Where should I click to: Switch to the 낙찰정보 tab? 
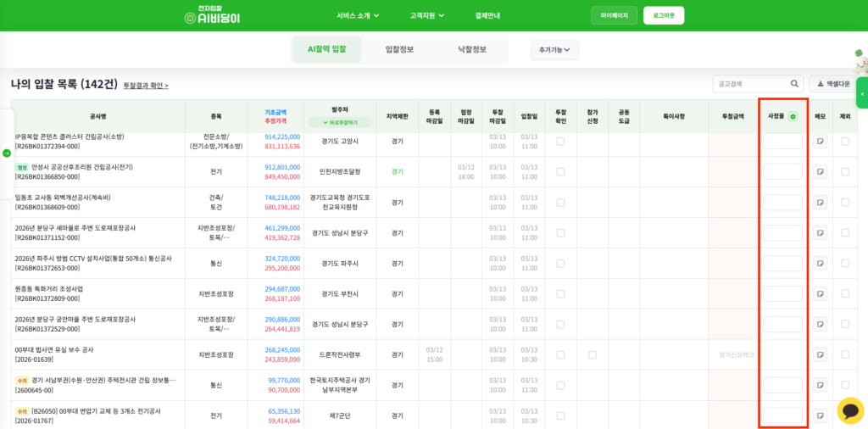[472, 50]
